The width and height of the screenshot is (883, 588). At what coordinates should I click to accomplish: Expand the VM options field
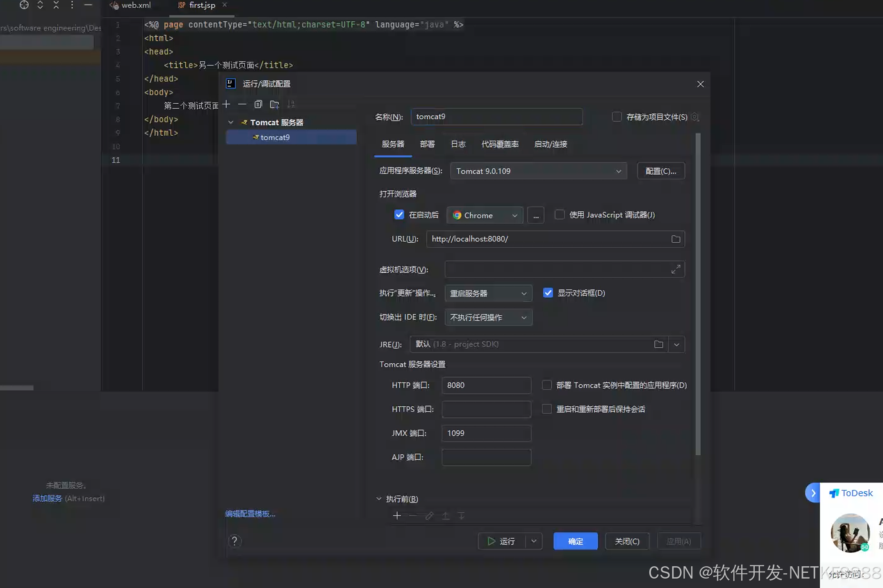676,269
